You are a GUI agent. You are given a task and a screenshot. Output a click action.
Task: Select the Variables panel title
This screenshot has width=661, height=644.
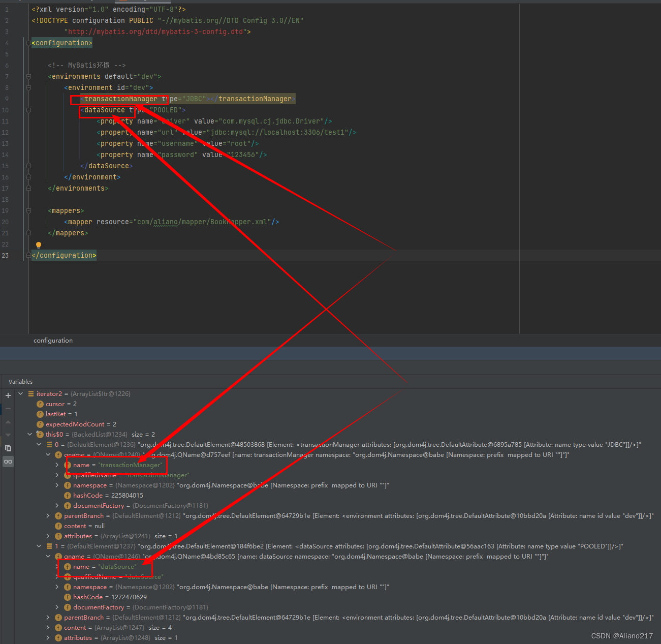(x=20, y=382)
